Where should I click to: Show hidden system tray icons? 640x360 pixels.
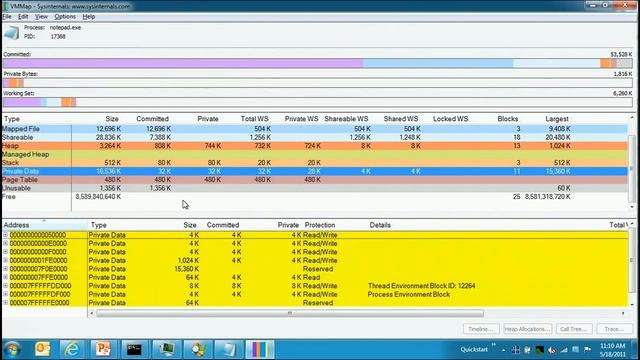coord(503,350)
